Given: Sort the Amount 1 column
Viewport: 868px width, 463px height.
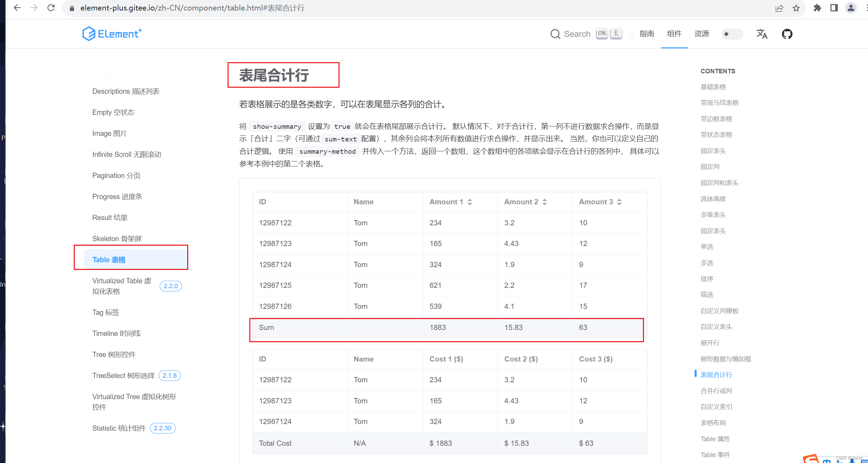Looking at the screenshot, I should tap(471, 202).
